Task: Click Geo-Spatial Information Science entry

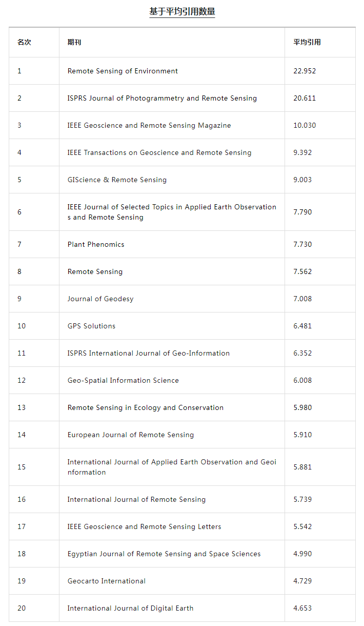Action: point(123,380)
